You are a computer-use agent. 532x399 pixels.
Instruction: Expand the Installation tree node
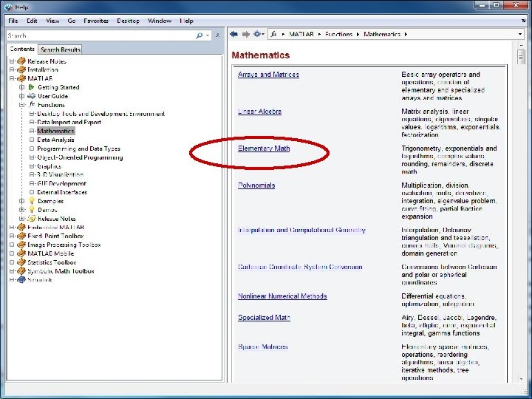(x=12, y=69)
